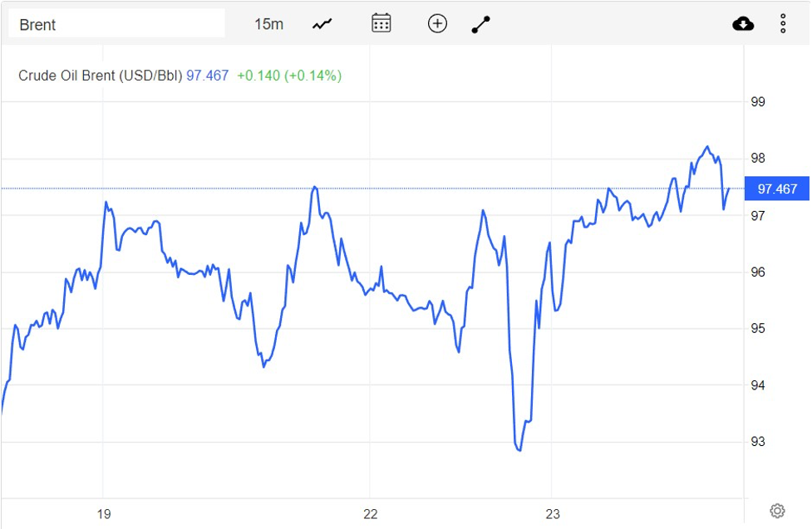Click the 23 date label on time axis

point(553,514)
